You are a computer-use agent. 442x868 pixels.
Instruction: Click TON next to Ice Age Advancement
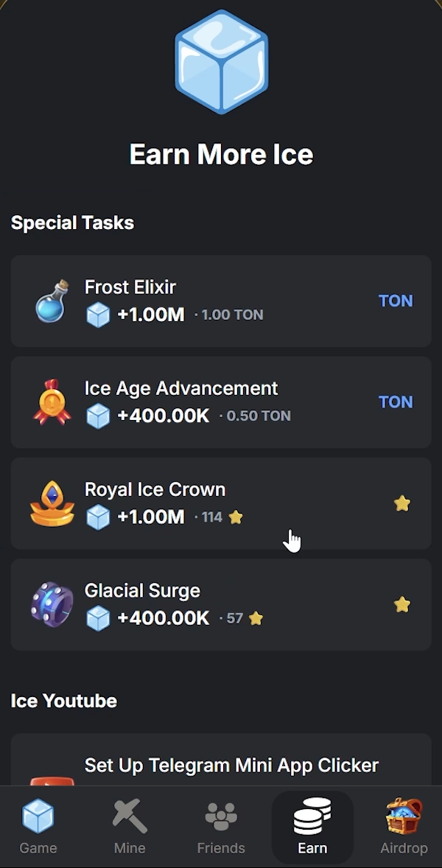[396, 402]
